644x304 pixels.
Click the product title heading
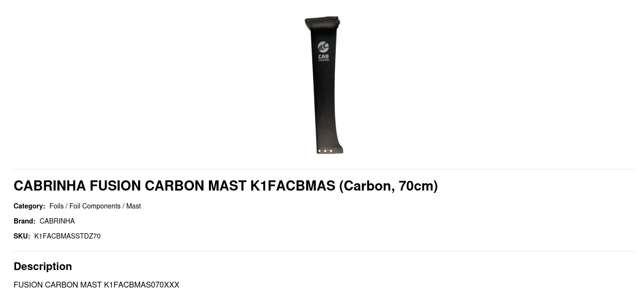(x=225, y=186)
